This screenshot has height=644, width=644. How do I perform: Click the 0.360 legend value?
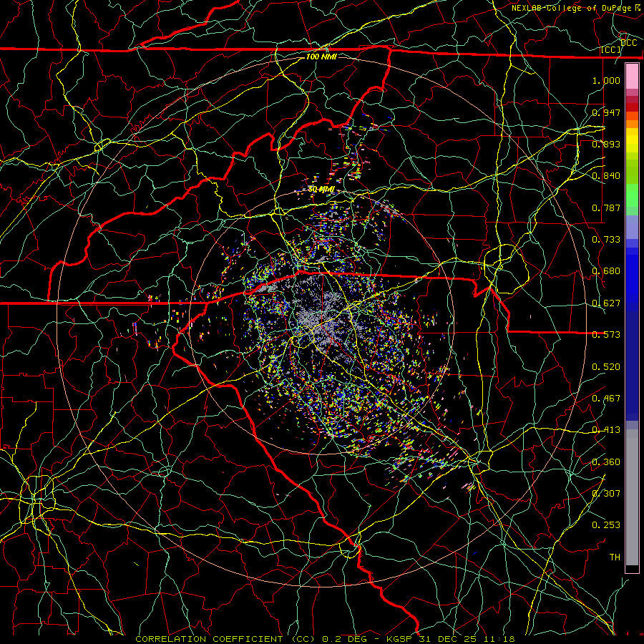pyautogui.click(x=606, y=462)
